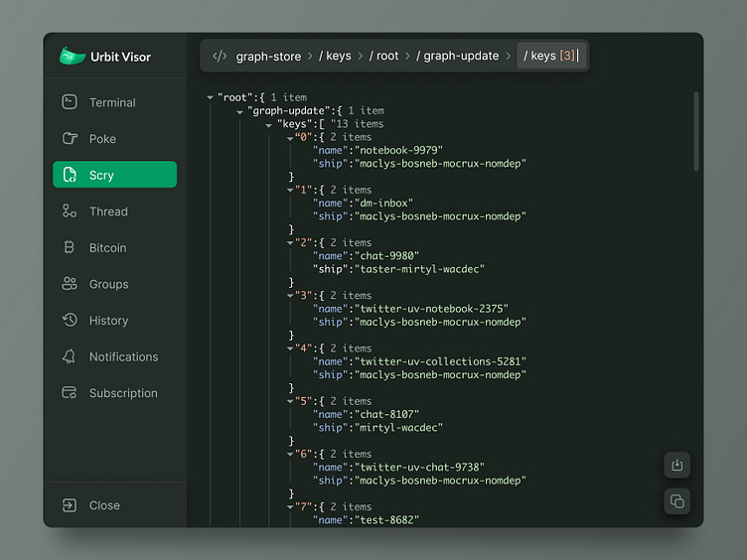The width and height of the screenshot is (747, 560).
Task: Click the Subscription card icon
Action: pyautogui.click(x=70, y=393)
